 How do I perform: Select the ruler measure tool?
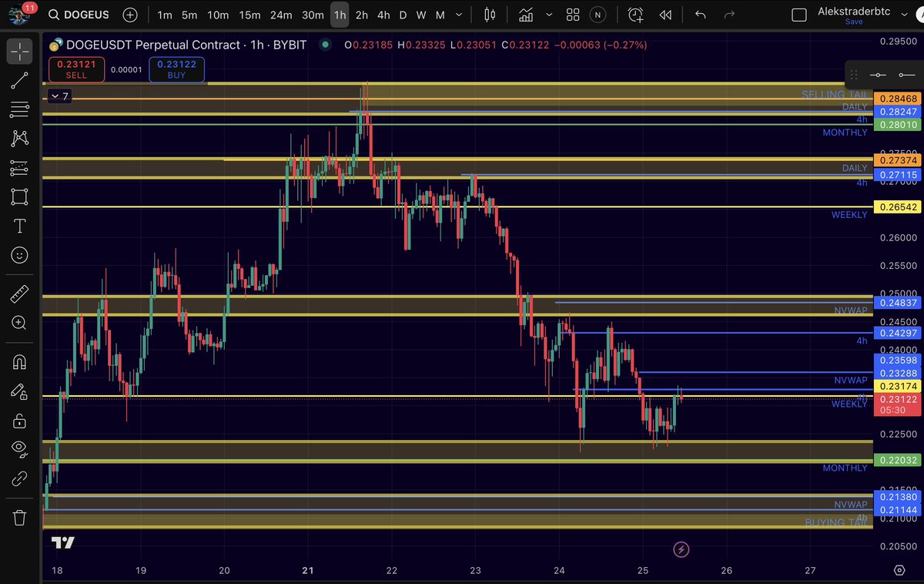[19, 294]
